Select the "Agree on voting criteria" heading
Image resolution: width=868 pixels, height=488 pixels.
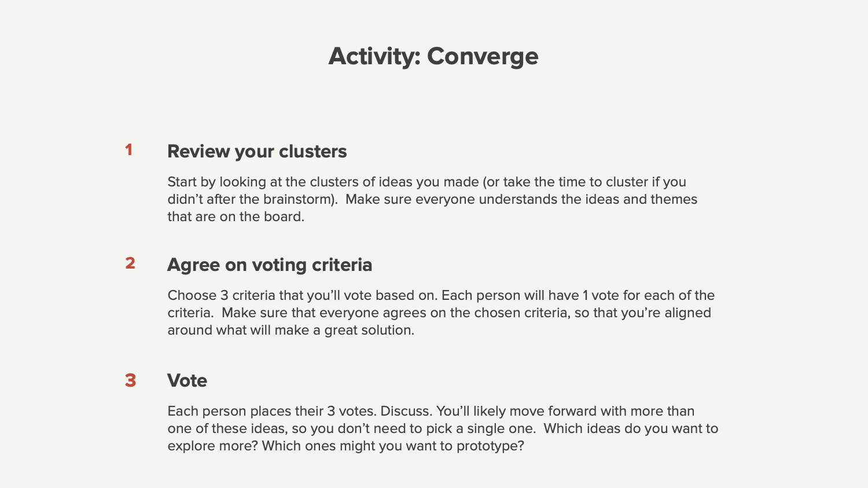coord(270,265)
